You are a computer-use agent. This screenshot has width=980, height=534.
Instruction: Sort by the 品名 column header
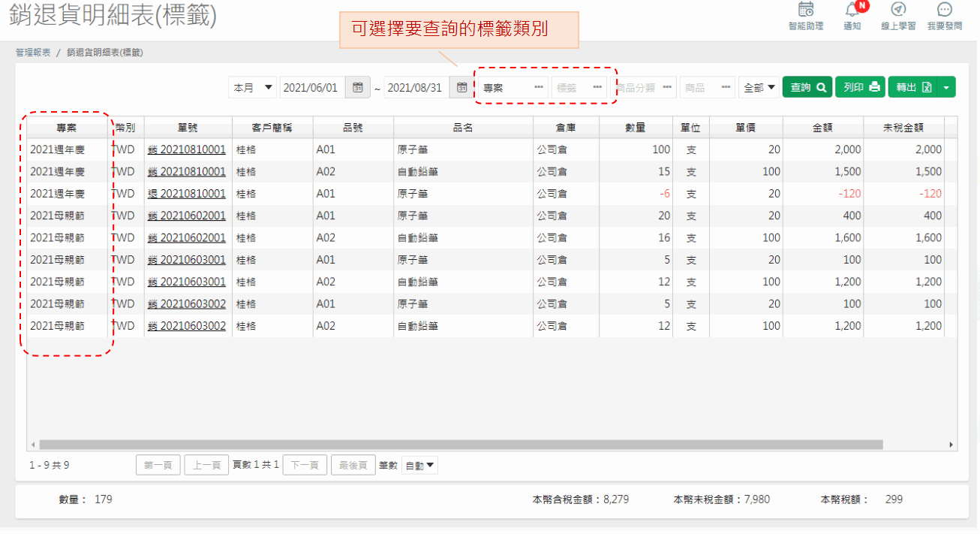463,128
